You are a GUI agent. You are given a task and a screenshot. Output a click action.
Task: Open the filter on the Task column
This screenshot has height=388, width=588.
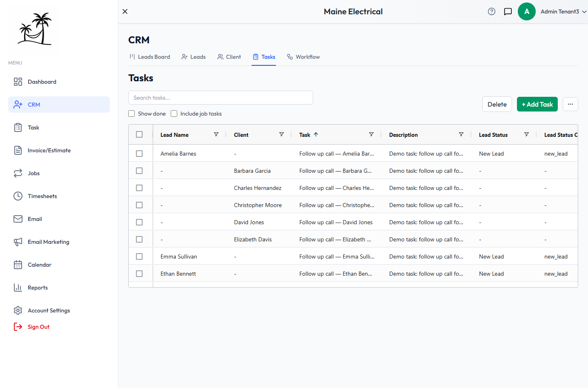(x=371, y=134)
